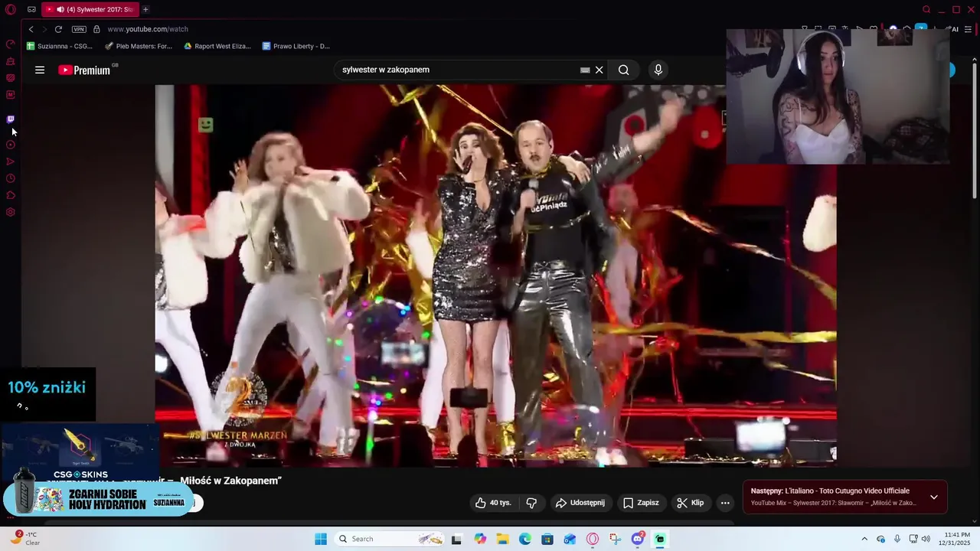This screenshot has height=551, width=980.
Task: Open Opera GX taskbar icon
Action: click(593, 539)
